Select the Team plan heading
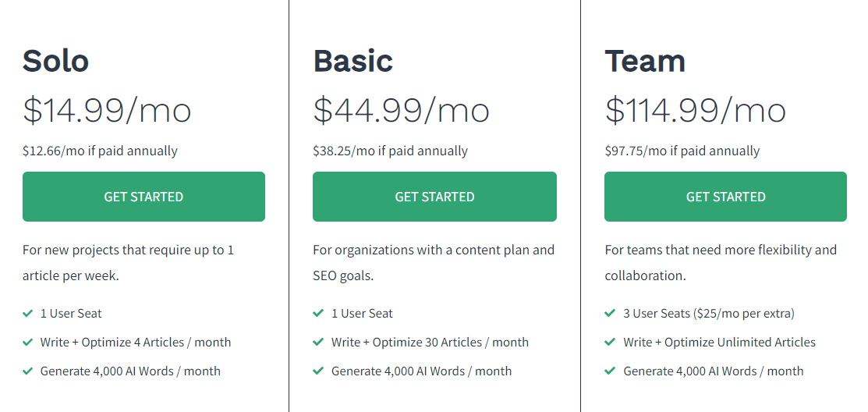 pos(645,61)
